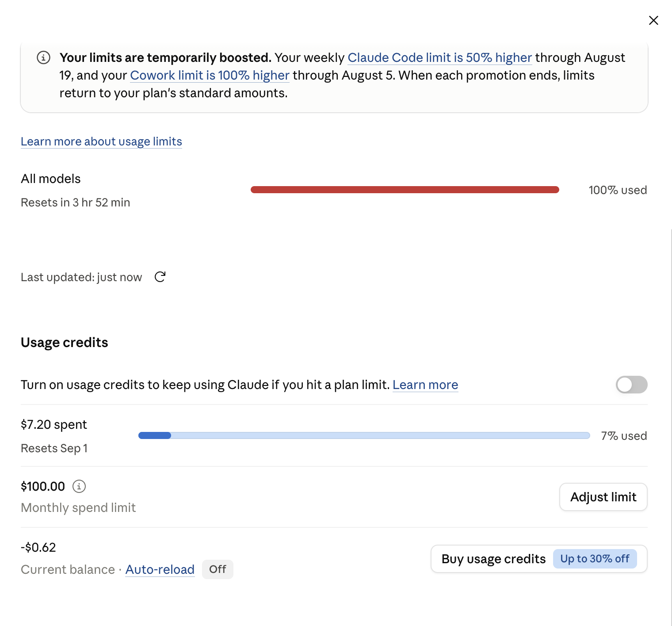
Task: Click the info icon in boosted limits banner
Action: click(x=43, y=57)
